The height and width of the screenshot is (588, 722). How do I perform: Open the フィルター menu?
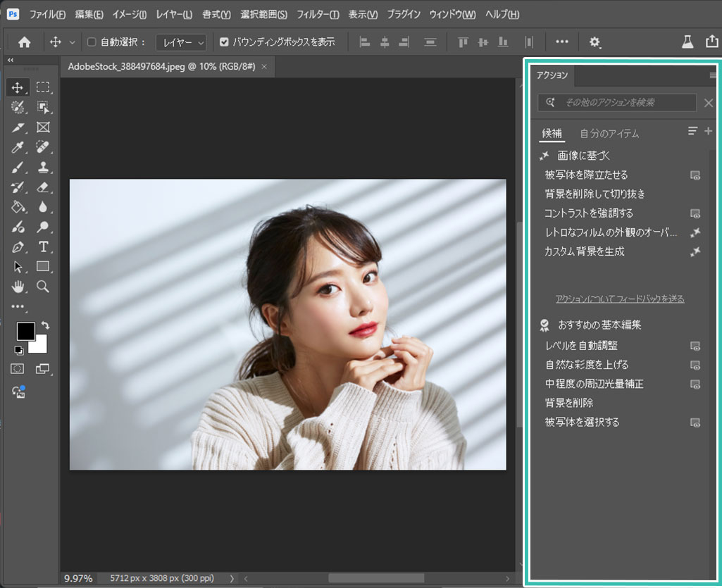point(318,15)
